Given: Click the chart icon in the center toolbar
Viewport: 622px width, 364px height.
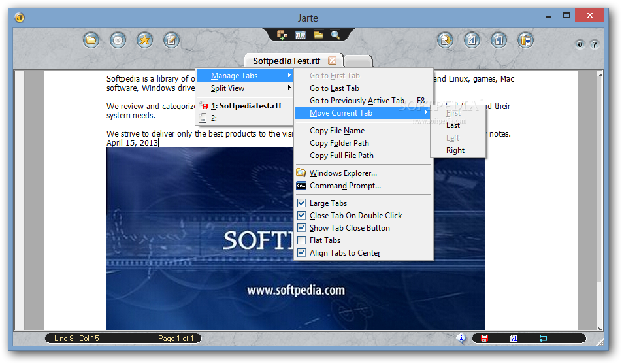Looking at the screenshot, I should click(x=301, y=35).
